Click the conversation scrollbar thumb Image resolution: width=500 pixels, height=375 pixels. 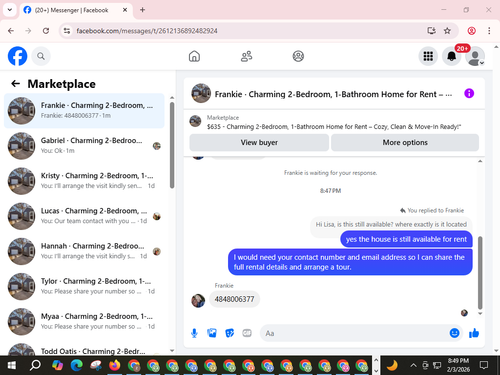point(480,273)
